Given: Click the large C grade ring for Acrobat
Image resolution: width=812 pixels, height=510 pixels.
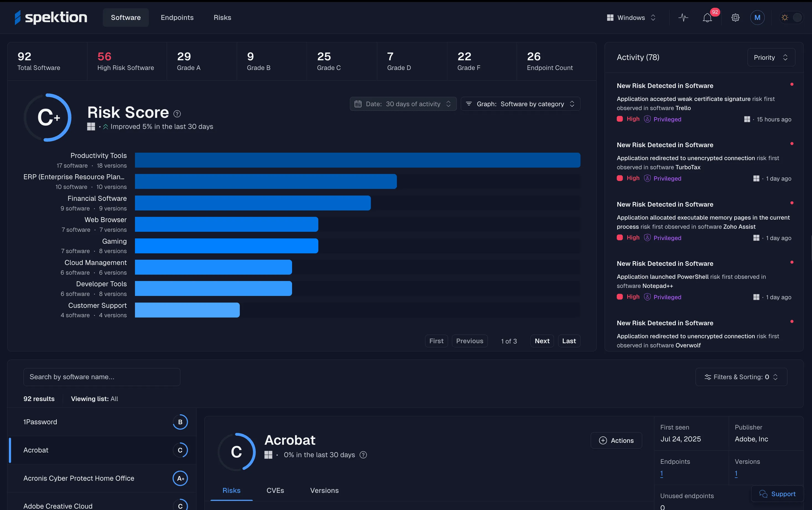Looking at the screenshot, I should tap(236, 452).
